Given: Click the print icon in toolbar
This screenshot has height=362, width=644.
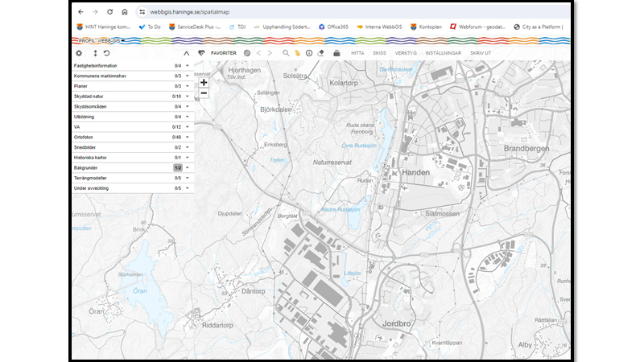Looking at the screenshot, I should tap(336, 53).
